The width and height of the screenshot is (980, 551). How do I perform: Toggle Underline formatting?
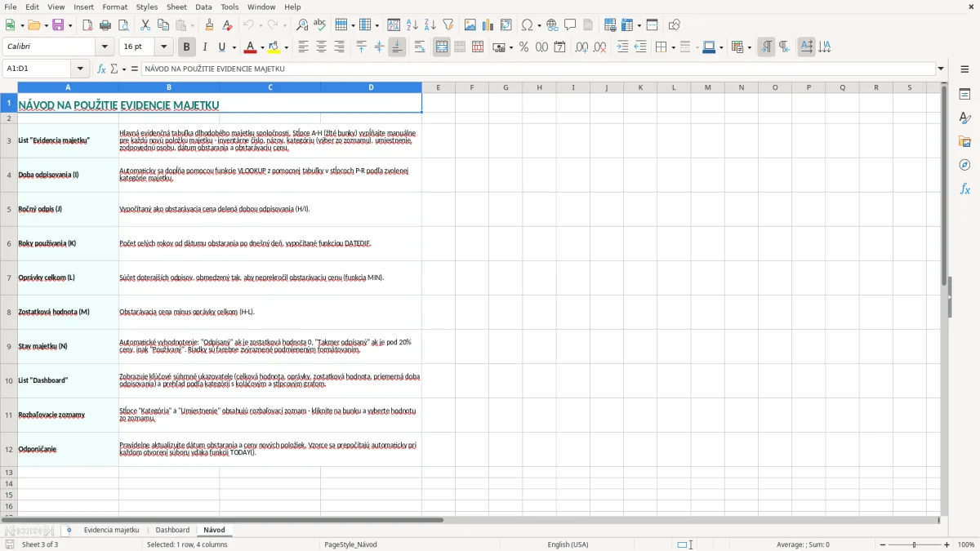pos(222,47)
